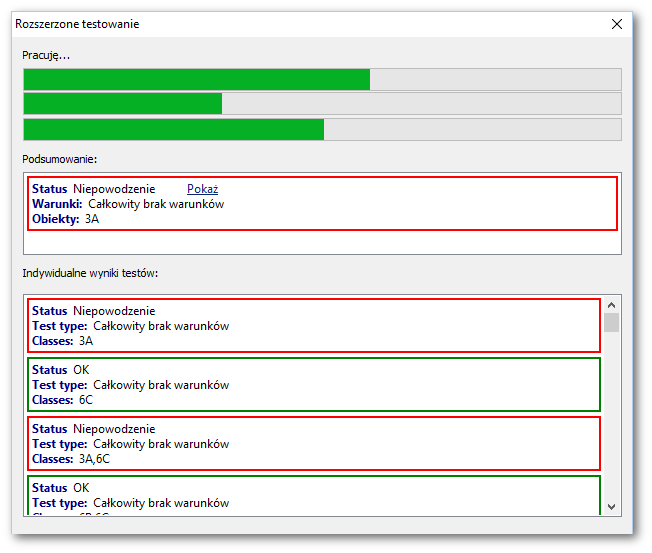
Task: Select the failed result for classes 3A,6C
Action: 315,444
